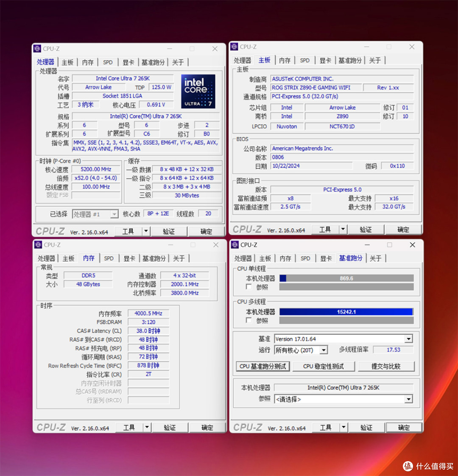Click the CAS# Latency 38.0 value
The height and width of the screenshot is (476, 458).
coord(148,330)
